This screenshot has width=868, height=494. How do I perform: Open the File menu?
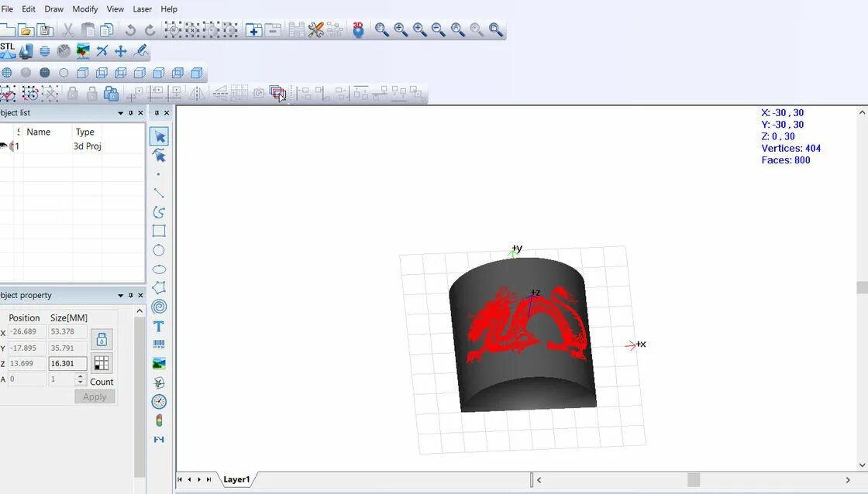point(7,9)
